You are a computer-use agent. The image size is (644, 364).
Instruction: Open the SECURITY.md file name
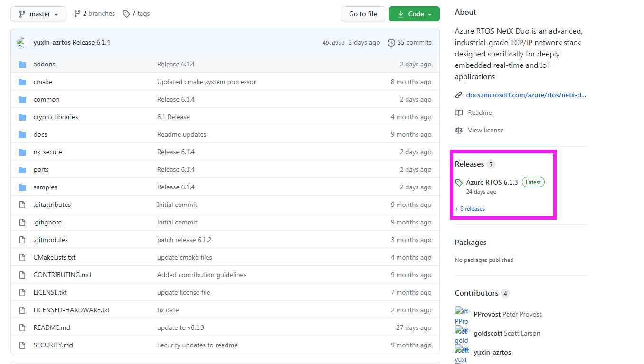pyautogui.click(x=53, y=345)
